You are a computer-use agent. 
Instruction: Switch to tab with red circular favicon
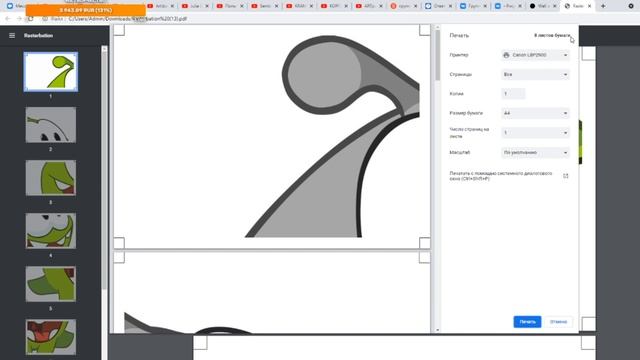[403, 6]
